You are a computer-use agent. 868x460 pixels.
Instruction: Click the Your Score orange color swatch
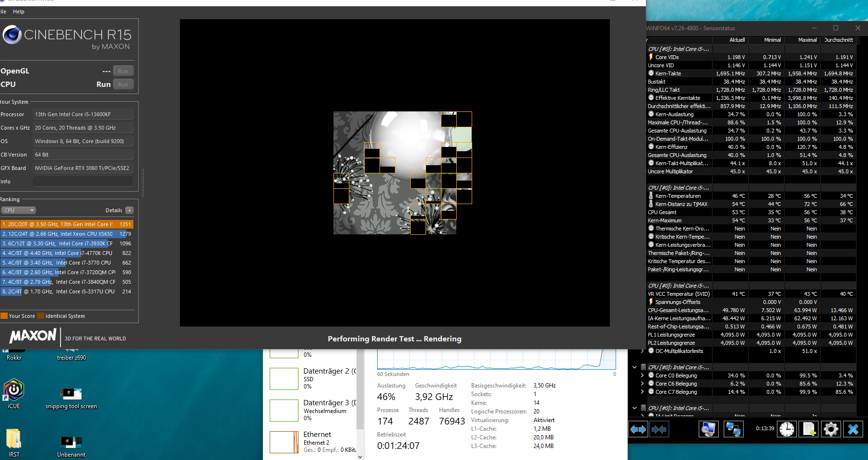(4, 316)
